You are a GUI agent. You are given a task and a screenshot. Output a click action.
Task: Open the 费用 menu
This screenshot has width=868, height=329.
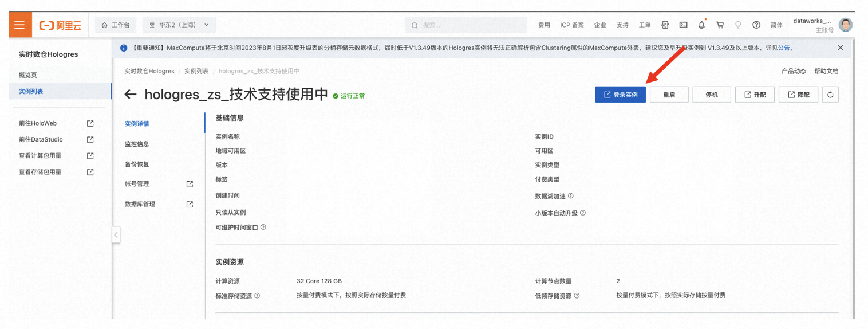[544, 25]
